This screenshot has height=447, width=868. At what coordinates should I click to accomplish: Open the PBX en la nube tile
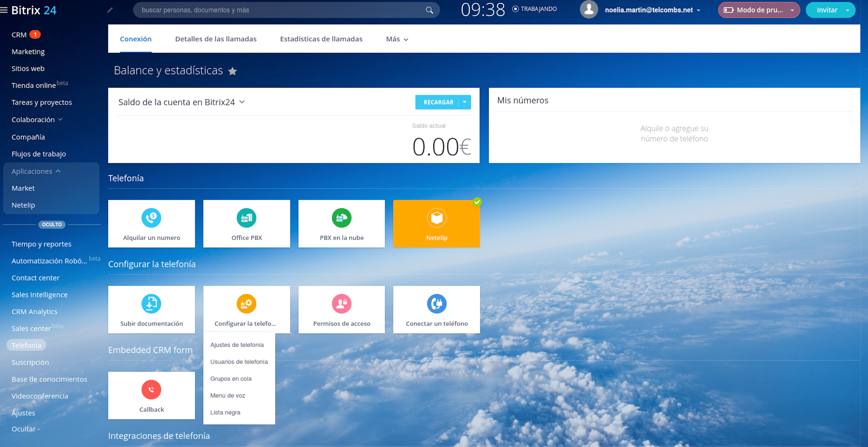coord(342,223)
